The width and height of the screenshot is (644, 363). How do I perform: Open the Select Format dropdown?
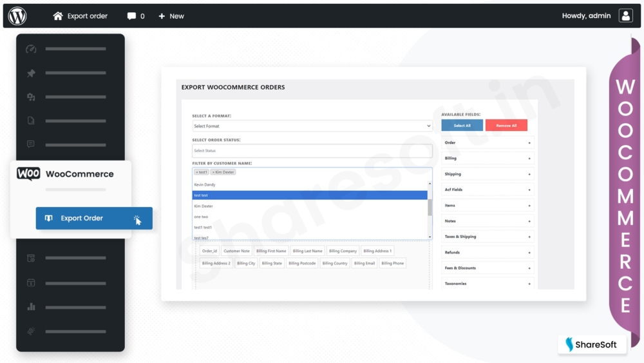(x=312, y=126)
